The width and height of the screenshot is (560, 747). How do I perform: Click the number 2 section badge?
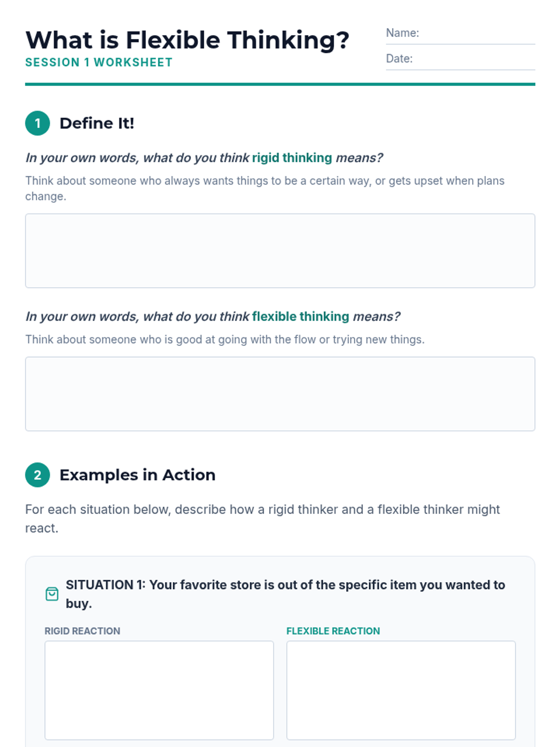click(x=37, y=475)
